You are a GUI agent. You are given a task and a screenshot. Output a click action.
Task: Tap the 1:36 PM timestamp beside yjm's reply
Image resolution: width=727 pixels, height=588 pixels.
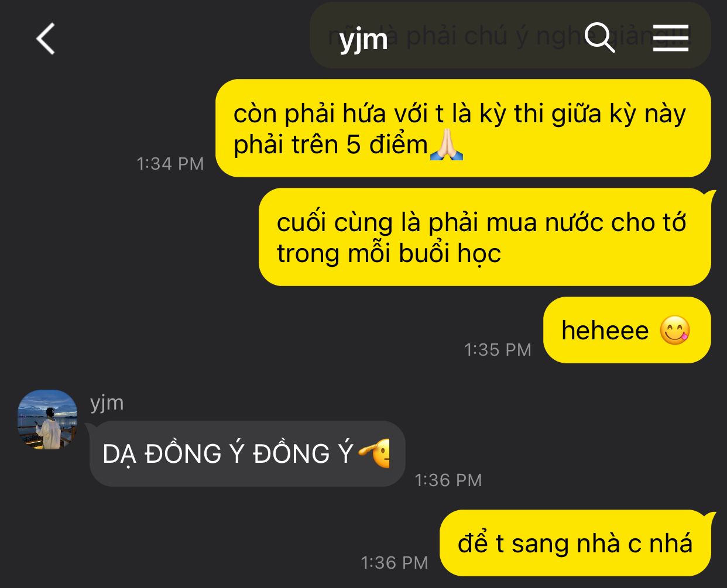(448, 480)
